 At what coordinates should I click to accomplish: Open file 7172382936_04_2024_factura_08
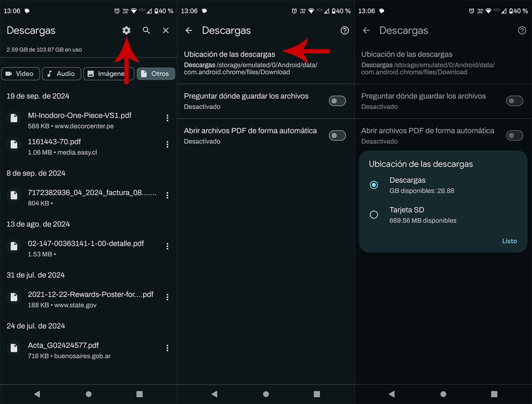coord(89,197)
